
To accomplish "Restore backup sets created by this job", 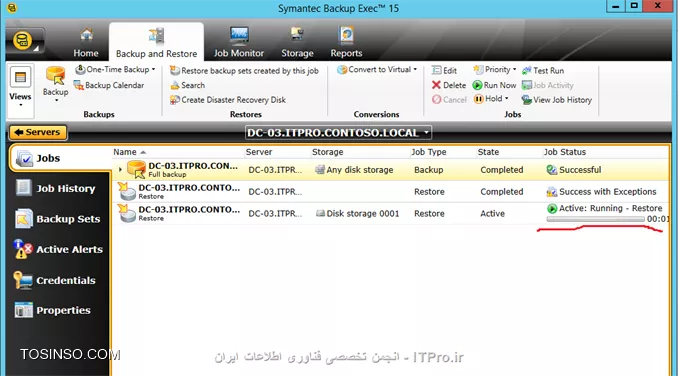I will 244,70.
